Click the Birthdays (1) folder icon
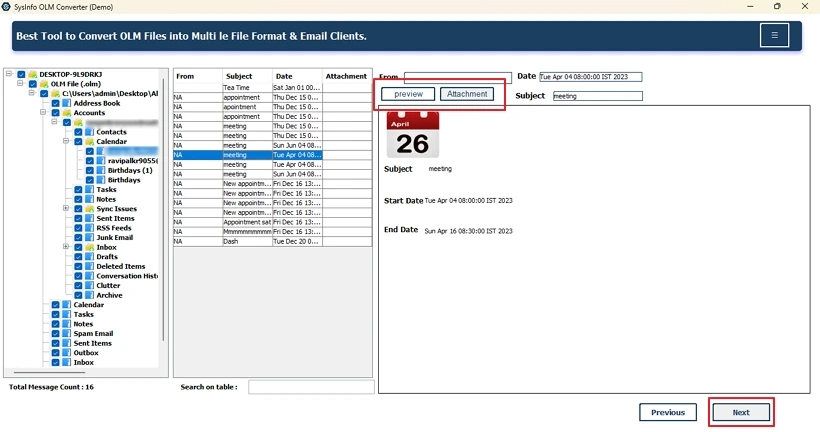This screenshot has height=432, width=820. 101,170
